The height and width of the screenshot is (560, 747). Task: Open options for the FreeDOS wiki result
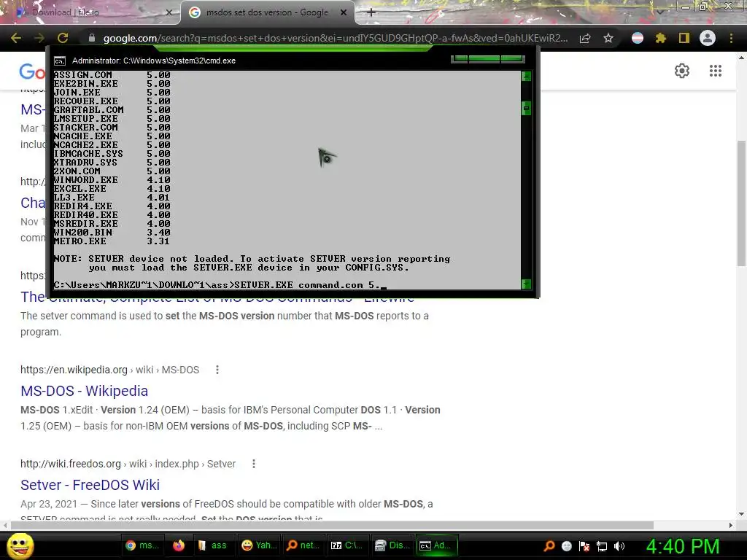[x=254, y=464]
